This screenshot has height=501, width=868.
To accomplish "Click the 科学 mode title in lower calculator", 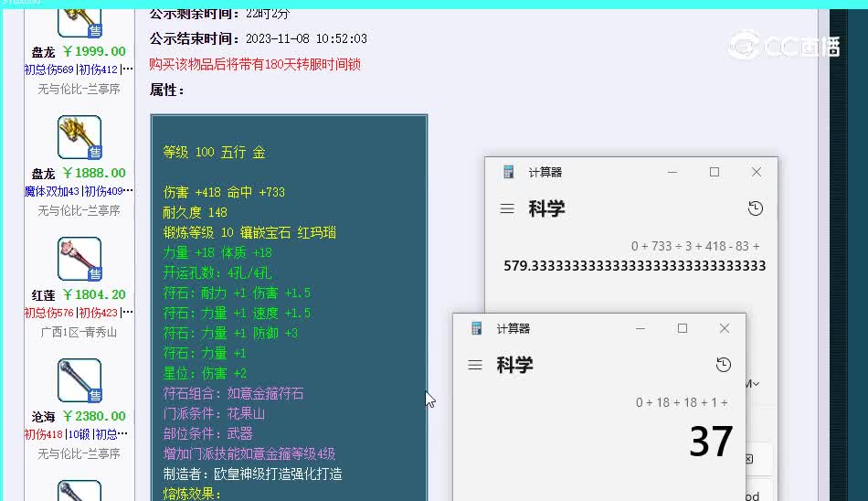I will [x=514, y=365].
